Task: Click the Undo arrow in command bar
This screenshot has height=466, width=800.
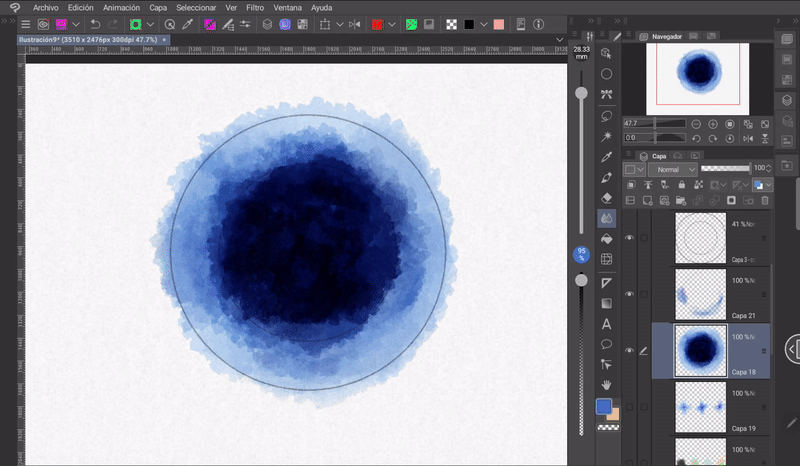Action: point(94,23)
